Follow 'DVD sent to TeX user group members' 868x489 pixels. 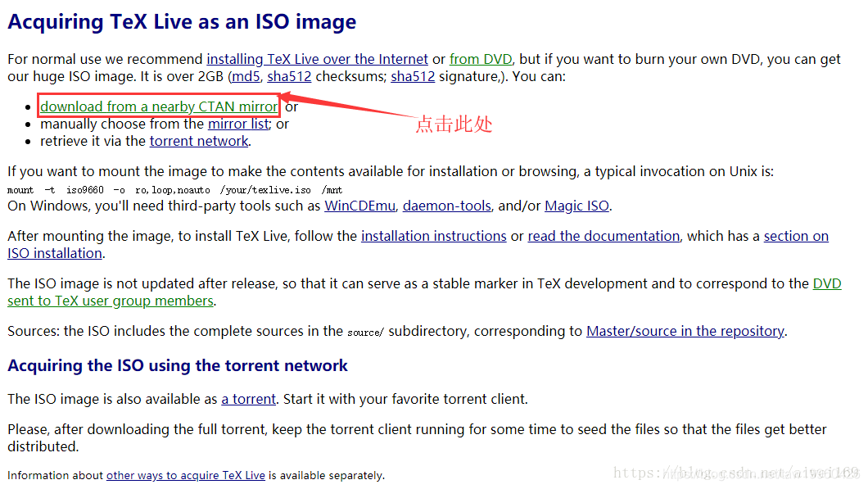coord(111,301)
